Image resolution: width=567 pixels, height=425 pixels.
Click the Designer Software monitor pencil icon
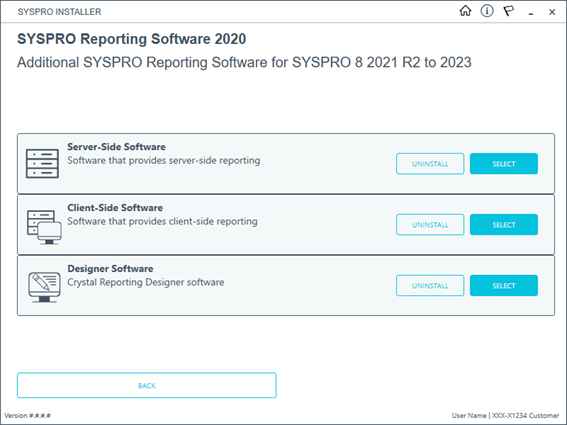[44, 288]
